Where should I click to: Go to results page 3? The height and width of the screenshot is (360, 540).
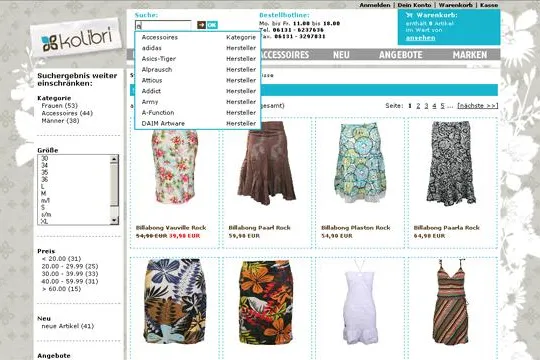click(x=426, y=106)
